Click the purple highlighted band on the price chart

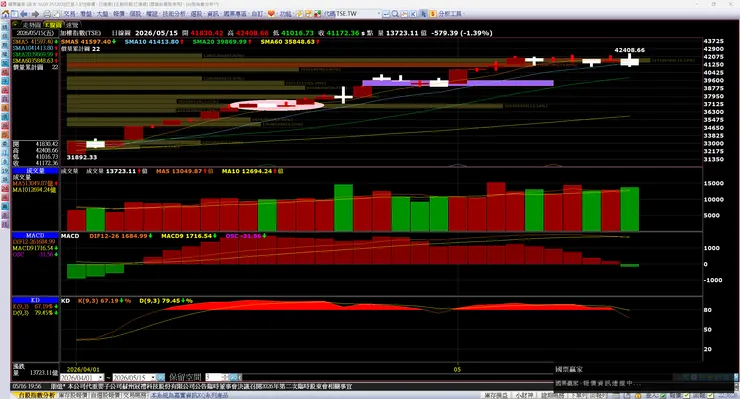[x=458, y=83]
